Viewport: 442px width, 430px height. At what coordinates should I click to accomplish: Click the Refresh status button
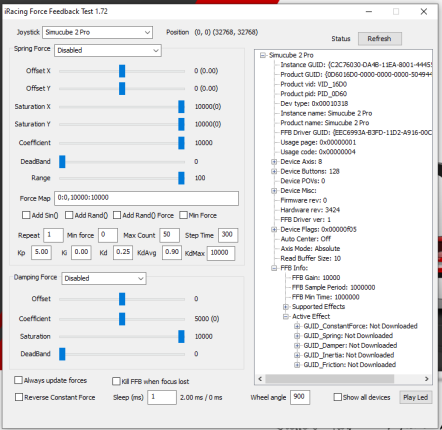380,39
